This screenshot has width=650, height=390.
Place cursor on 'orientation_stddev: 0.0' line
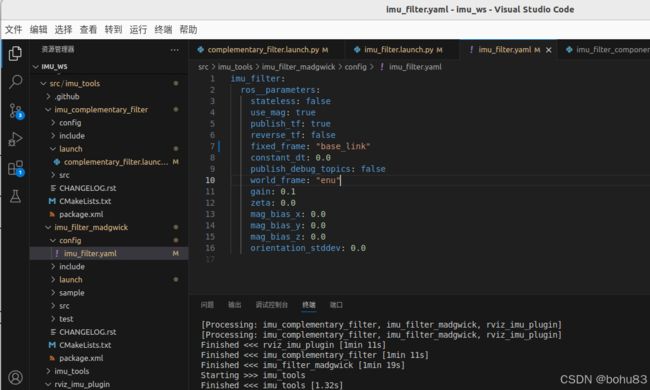(x=308, y=248)
